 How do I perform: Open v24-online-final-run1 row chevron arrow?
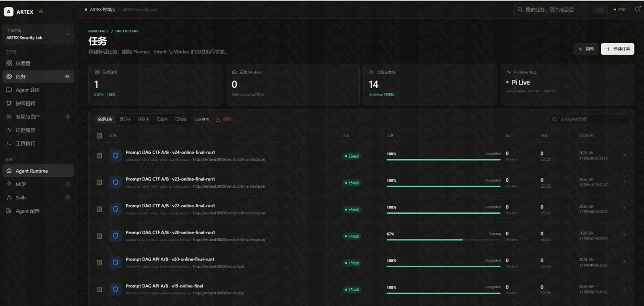[624, 155]
